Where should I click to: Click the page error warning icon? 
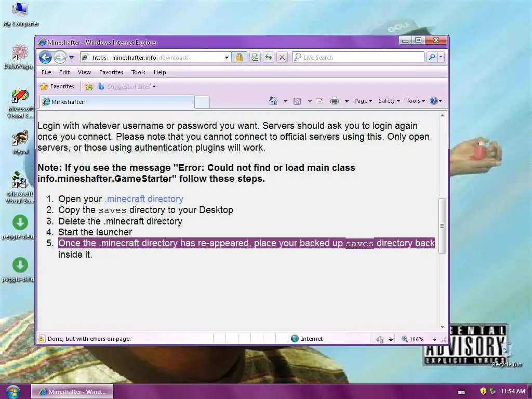pyautogui.click(x=42, y=339)
